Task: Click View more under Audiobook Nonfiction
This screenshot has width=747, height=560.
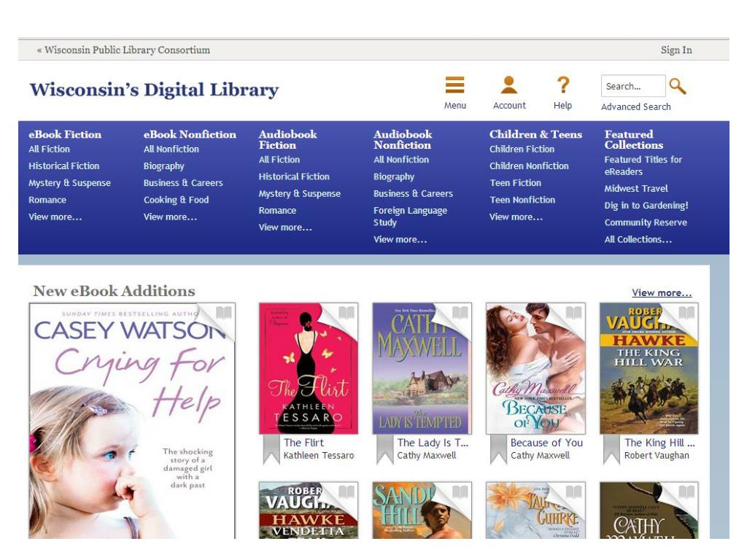Action: point(400,239)
